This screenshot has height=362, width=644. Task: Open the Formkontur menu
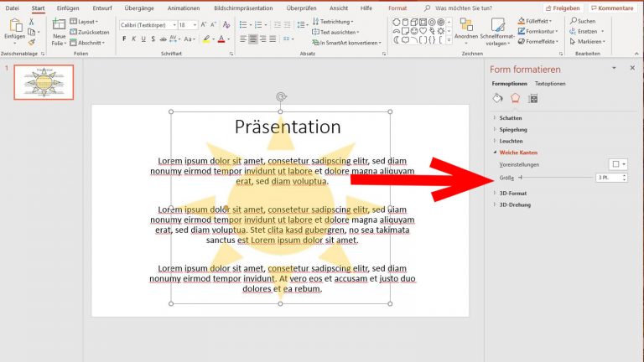(538, 31)
